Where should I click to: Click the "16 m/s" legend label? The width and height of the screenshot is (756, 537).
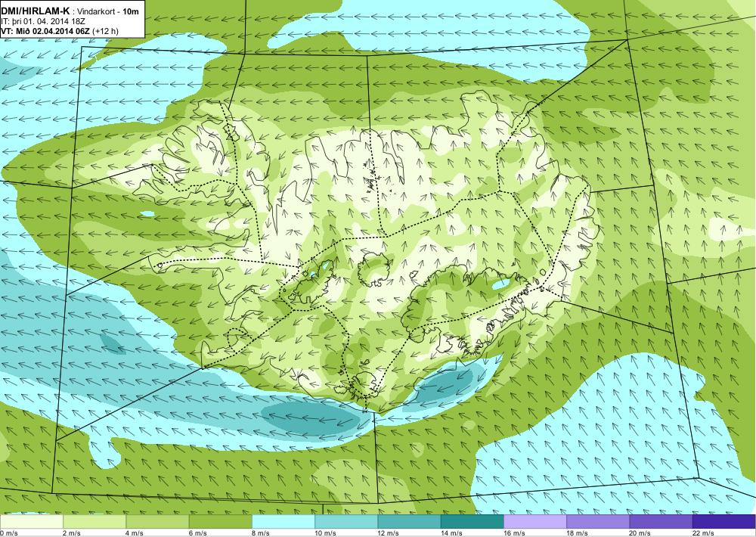pyautogui.click(x=514, y=533)
